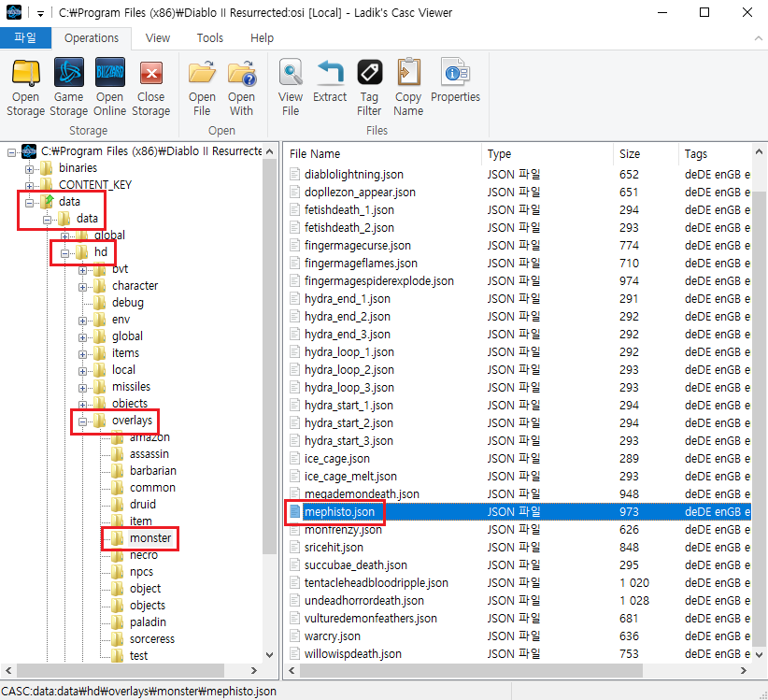Screen dimensions: 768x700
Task: Click the file icon of dopllezon_appear.json
Action: pos(294,192)
